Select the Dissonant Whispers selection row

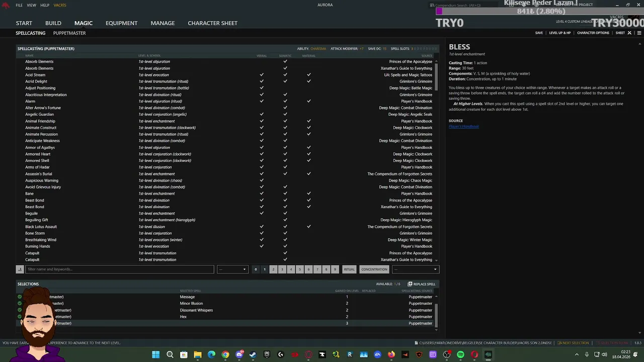click(226, 310)
